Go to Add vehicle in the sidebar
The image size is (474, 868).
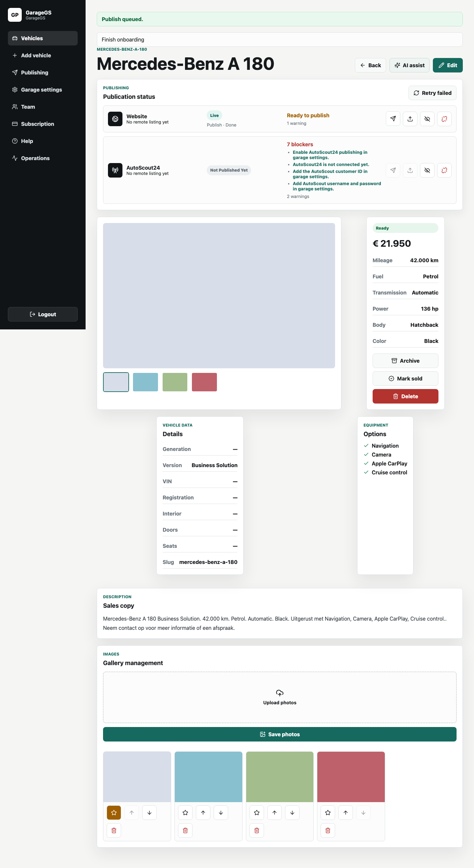click(x=43, y=55)
